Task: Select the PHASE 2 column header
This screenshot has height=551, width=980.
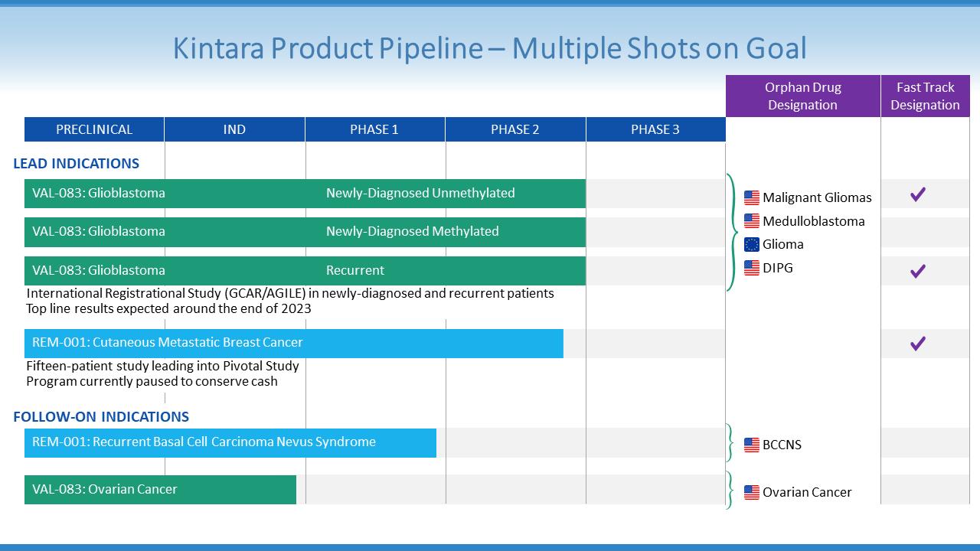Action: coord(515,129)
